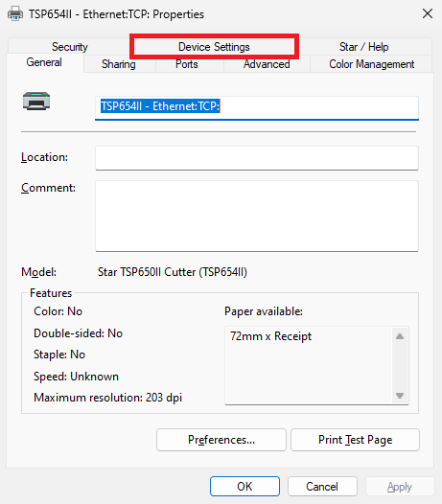This screenshot has width=442, height=504.
Task: Go to the Advanced tab
Action: (267, 64)
